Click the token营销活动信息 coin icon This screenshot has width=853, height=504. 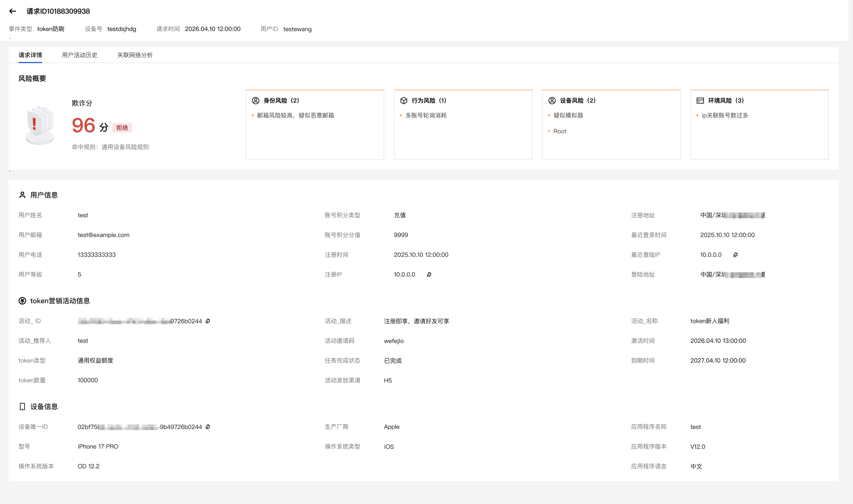point(22,301)
